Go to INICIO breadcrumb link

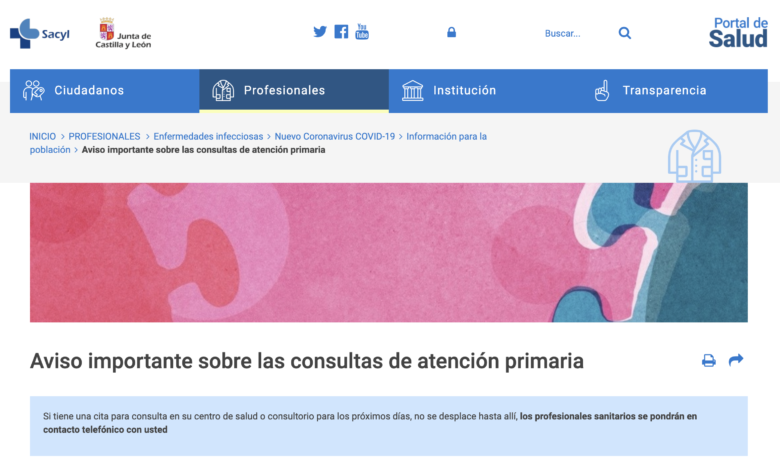point(42,136)
